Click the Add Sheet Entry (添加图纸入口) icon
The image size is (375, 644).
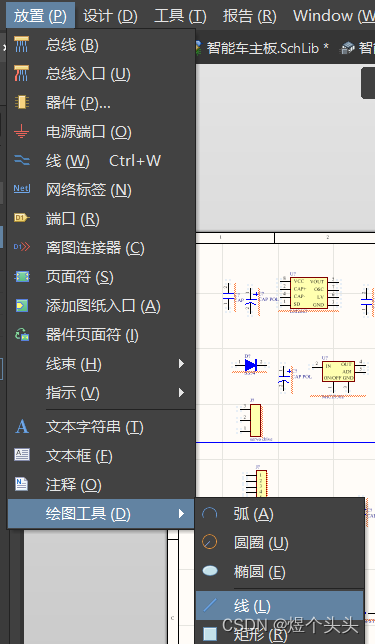pyautogui.click(x=22, y=306)
